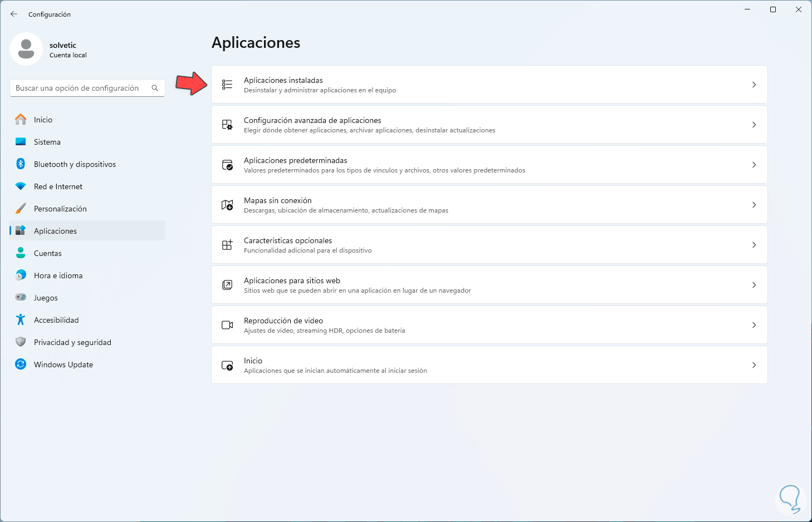Viewport: 812px width, 522px height.
Task: Click the back arrow in title bar
Action: pyautogui.click(x=14, y=14)
